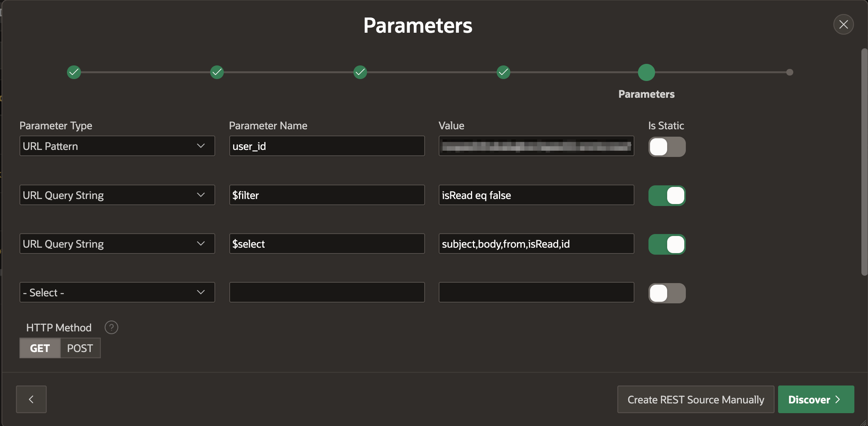Open the '- Select -' parameter type dropdown
Screen dimensions: 868x426
point(117,292)
